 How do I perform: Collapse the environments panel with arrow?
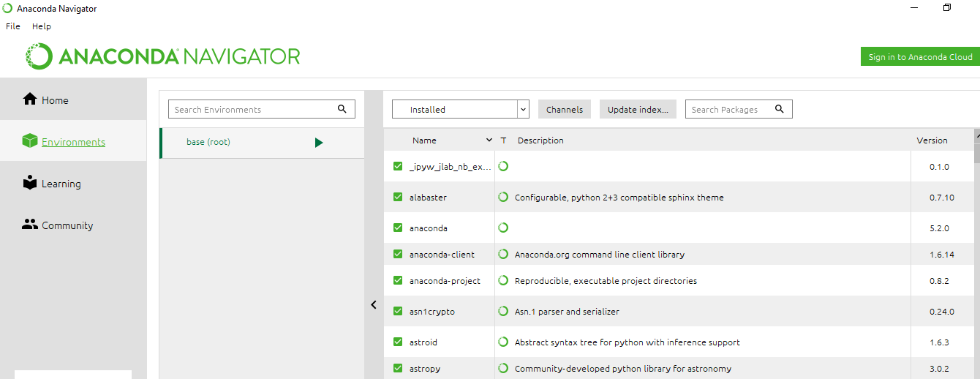[373, 305]
